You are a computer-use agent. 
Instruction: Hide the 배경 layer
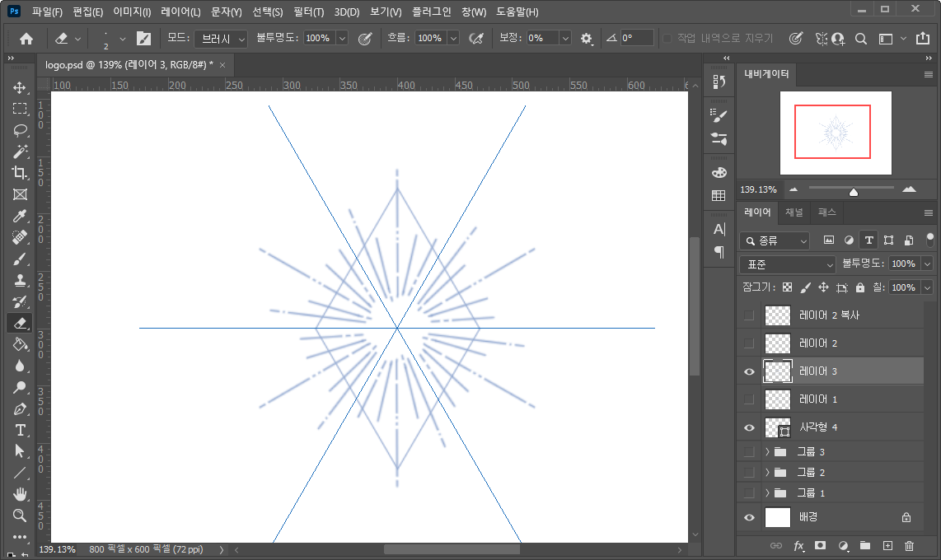tap(749, 517)
